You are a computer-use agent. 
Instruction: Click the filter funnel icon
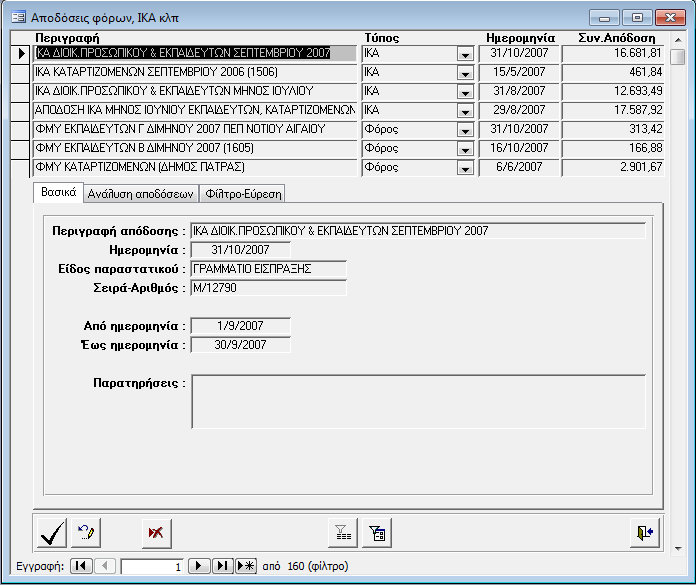tap(343, 533)
